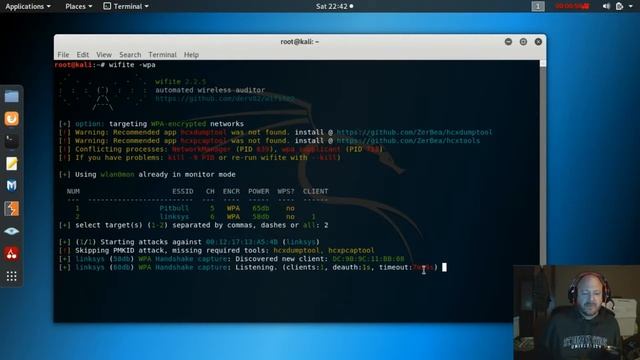Maximize the root@kali terminal window
The height and width of the screenshot is (360, 640).
click(x=523, y=42)
